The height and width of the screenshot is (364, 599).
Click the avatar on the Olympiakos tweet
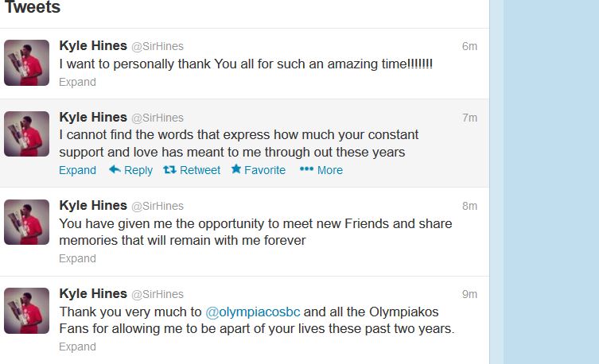[27, 310]
